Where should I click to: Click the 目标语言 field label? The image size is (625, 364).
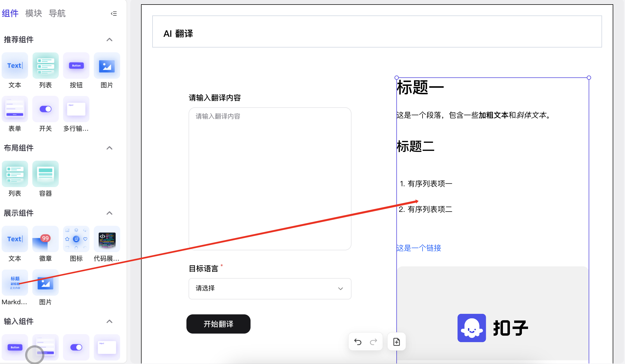coord(204,268)
